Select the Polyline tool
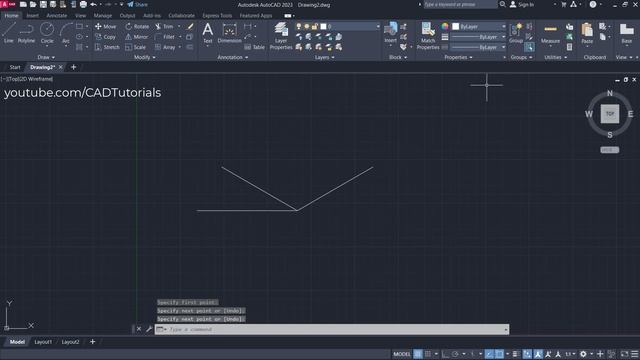The width and height of the screenshot is (640, 360). 26,33
